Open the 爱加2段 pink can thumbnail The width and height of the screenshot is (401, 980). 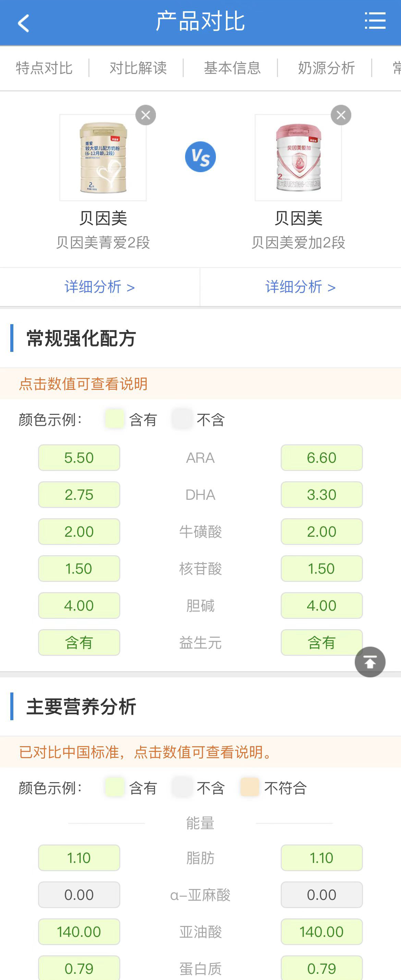[298, 157]
